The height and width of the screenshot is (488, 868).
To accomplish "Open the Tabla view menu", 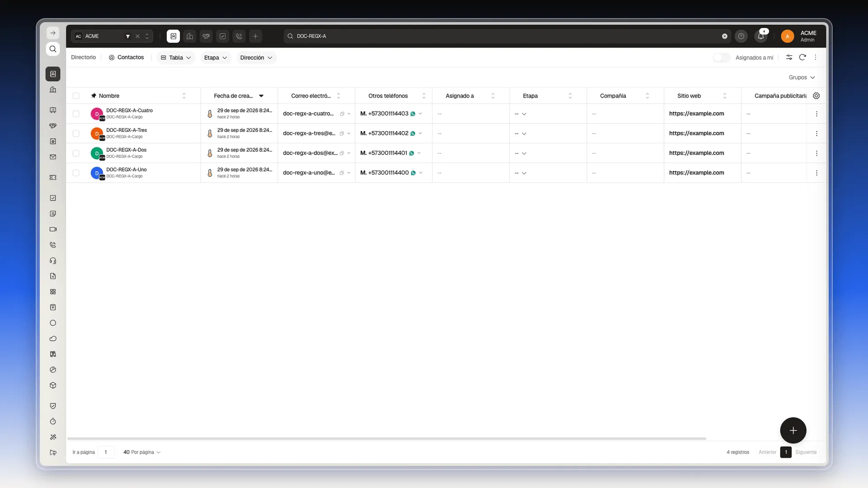I will tap(176, 57).
